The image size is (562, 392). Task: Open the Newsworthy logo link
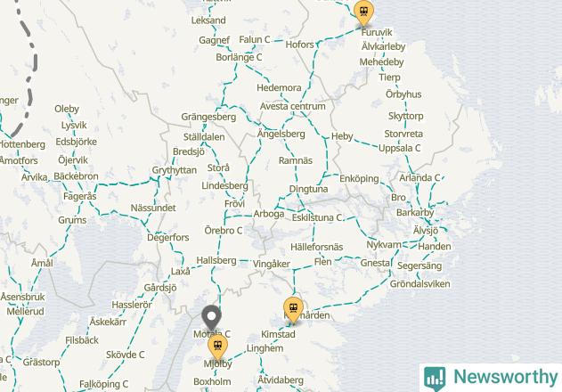491,378
